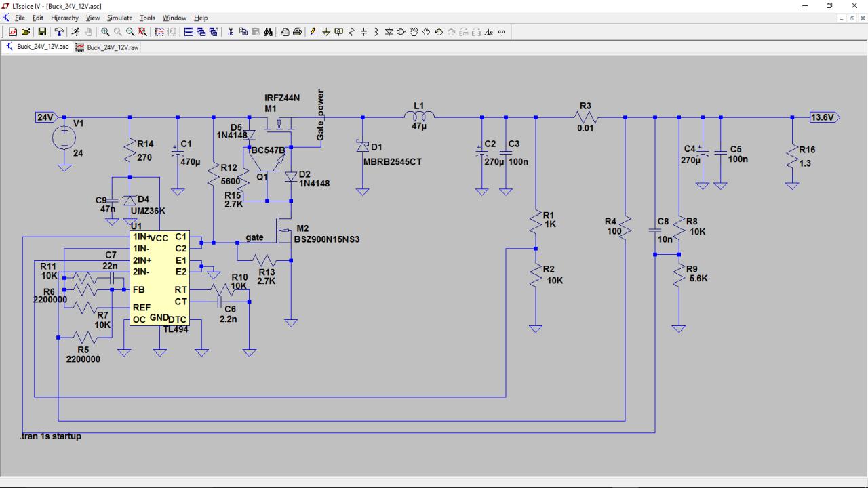Open the Tools menu
The height and width of the screenshot is (488, 868).
[148, 18]
